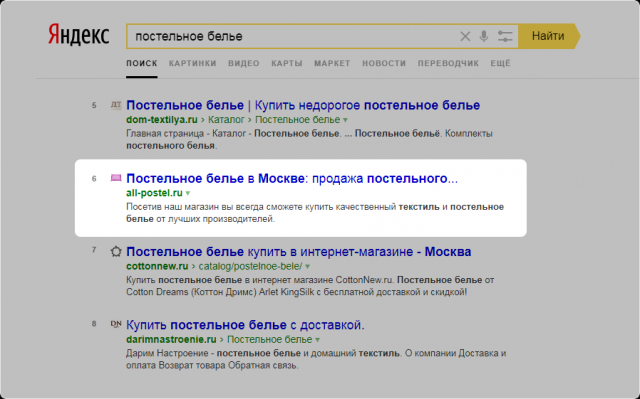Expand dropdown arrow next to dom-textilya.ru path
This screenshot has width=640, height=399.
coord(345,120)
